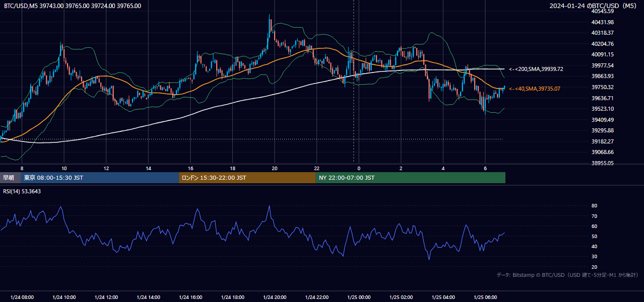The image size is (644, 302).
Task: Click the price axis value 39750.32
Action: pos(602,87)
